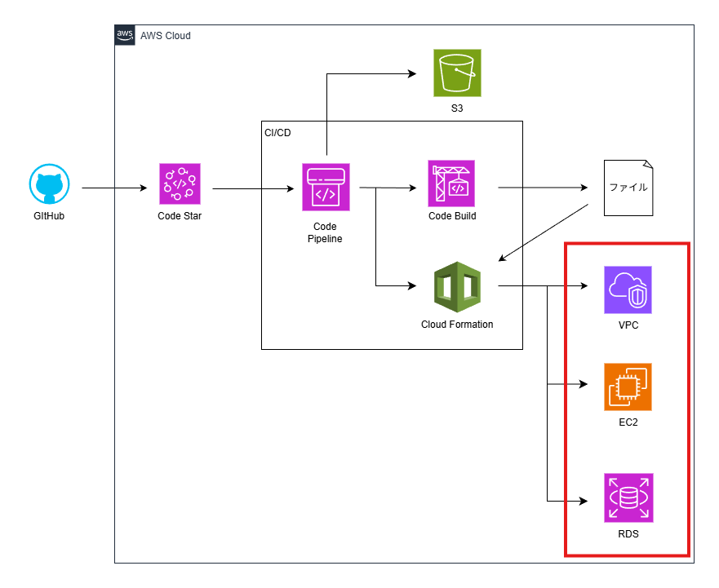Select the ファイル document shape
The height and width of the screenshot is (588, 719).
[628, 188]
